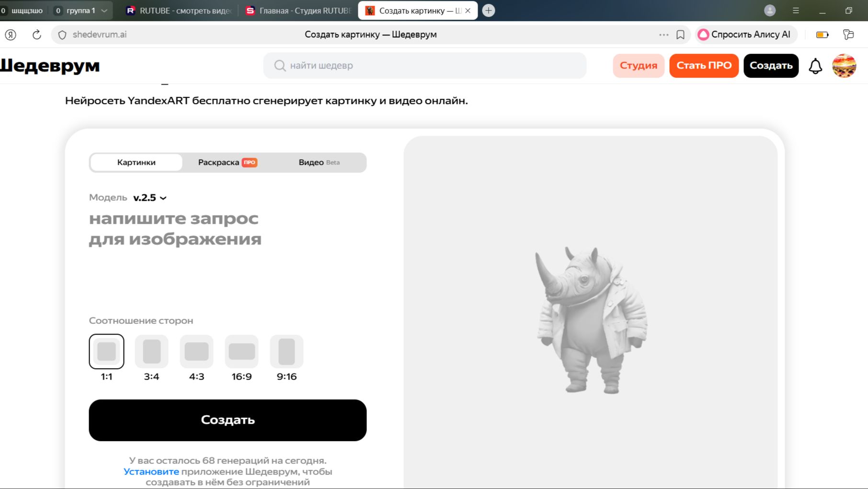Open the Студия button
The height and width of the screenshot is (489, 868).
tap(639, 66)
